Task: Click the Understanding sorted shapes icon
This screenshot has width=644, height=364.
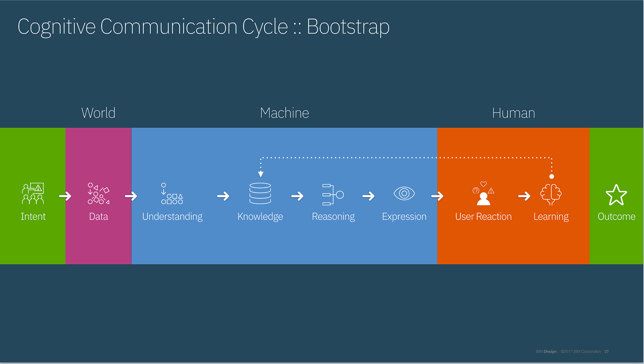Action: pyautogui.click(x=172, y=193)
